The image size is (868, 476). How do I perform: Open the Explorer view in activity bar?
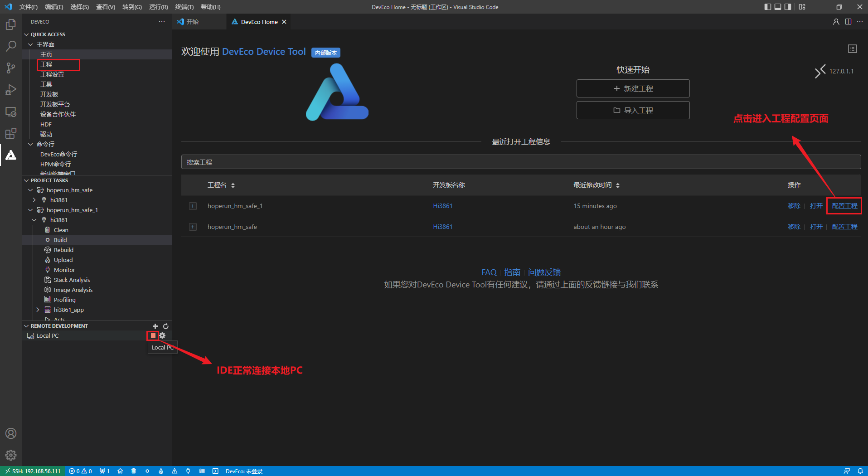click(x=11, y=24)
